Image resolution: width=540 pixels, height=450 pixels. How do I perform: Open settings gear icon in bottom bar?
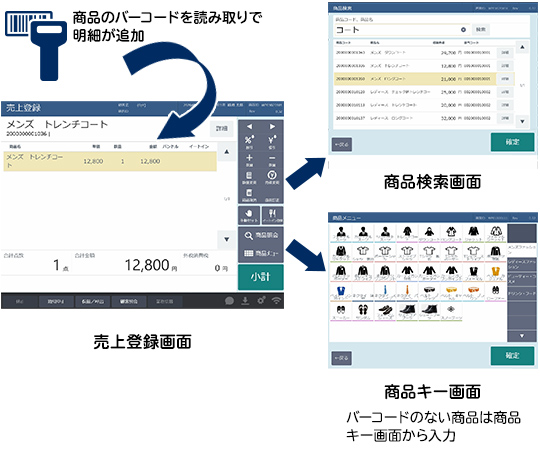click(261, 301)
